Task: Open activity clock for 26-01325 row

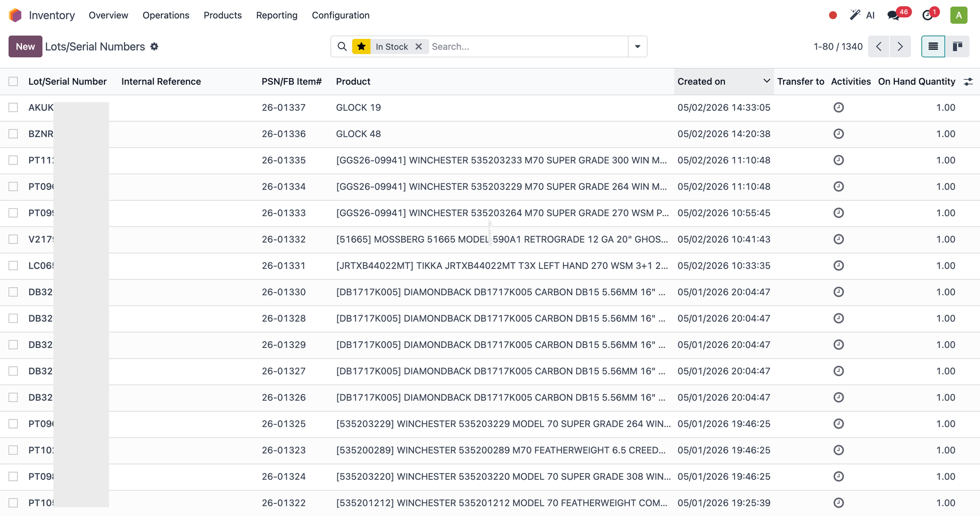Action: click(x=839, y=424)
